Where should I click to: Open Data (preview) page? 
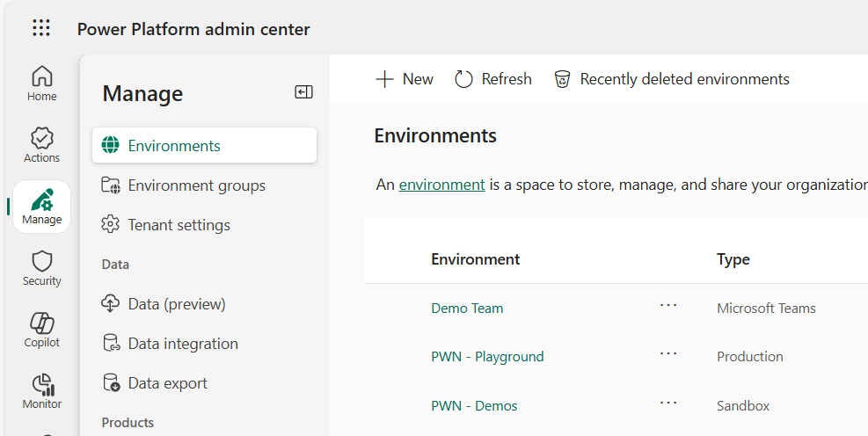click(x=176, y=304)
